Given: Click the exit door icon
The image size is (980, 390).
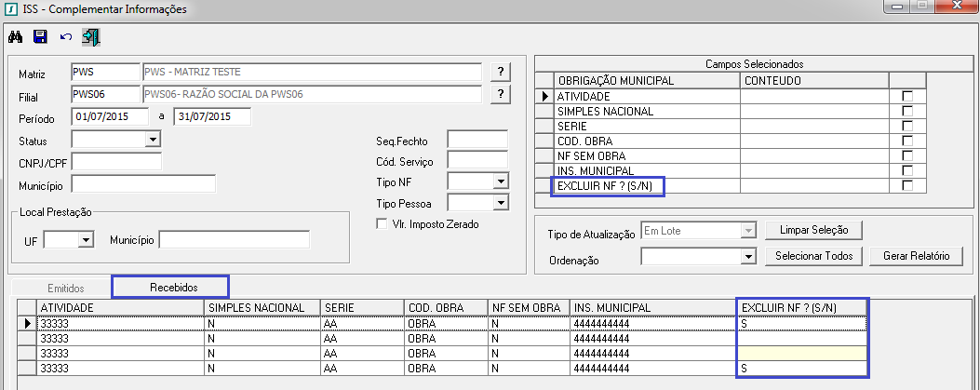Looking at the screenshot, I should click(90, 37).
